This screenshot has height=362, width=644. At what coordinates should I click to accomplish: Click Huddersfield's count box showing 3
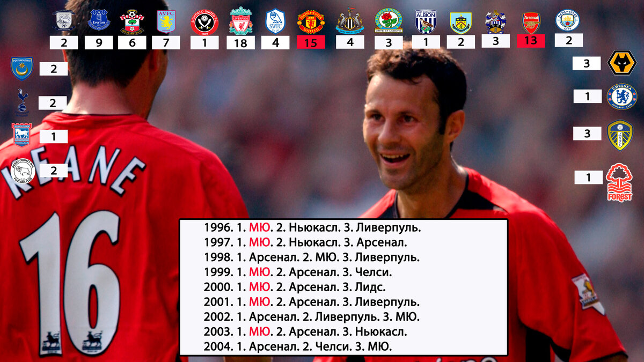[495, 41]
